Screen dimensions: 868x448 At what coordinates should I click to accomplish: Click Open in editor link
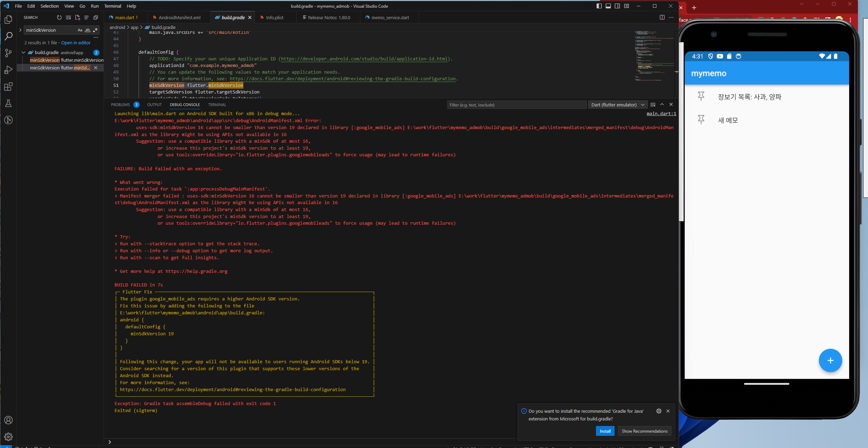(x=76, y=43)
